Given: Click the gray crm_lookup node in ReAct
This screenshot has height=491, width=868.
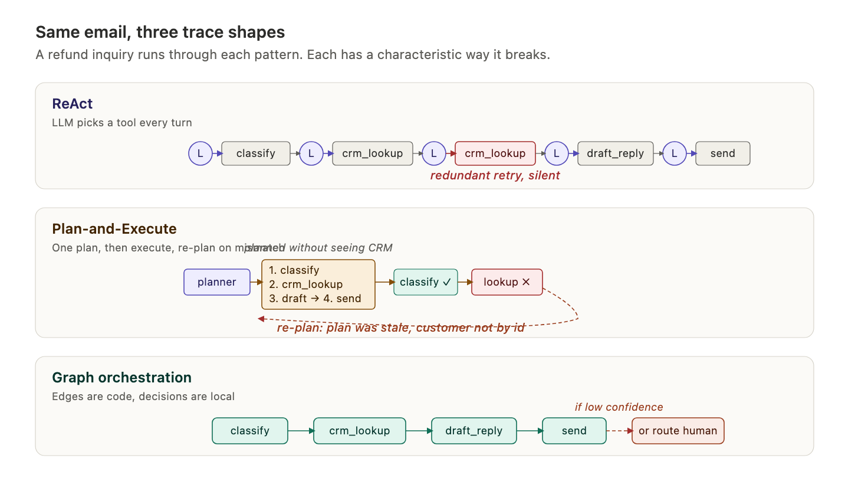Looking at the screenshot, I should click(x=372, y=153).
